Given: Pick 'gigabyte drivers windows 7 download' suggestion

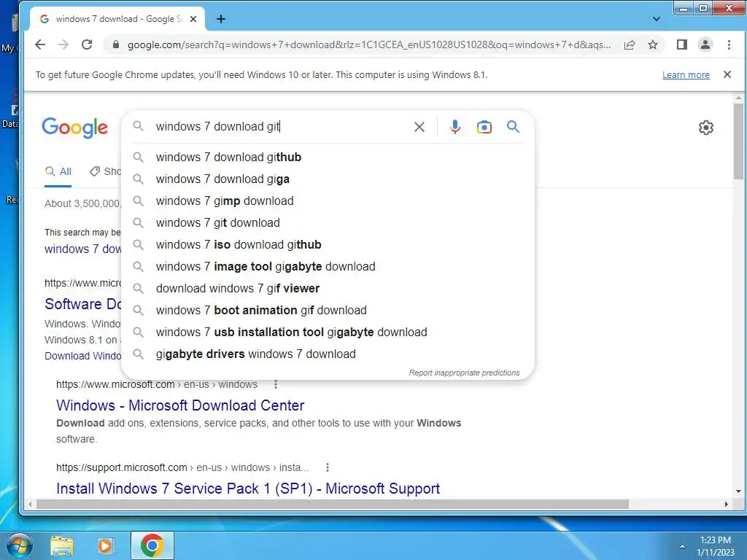Looking at the screenshot, I should (328, 354).
